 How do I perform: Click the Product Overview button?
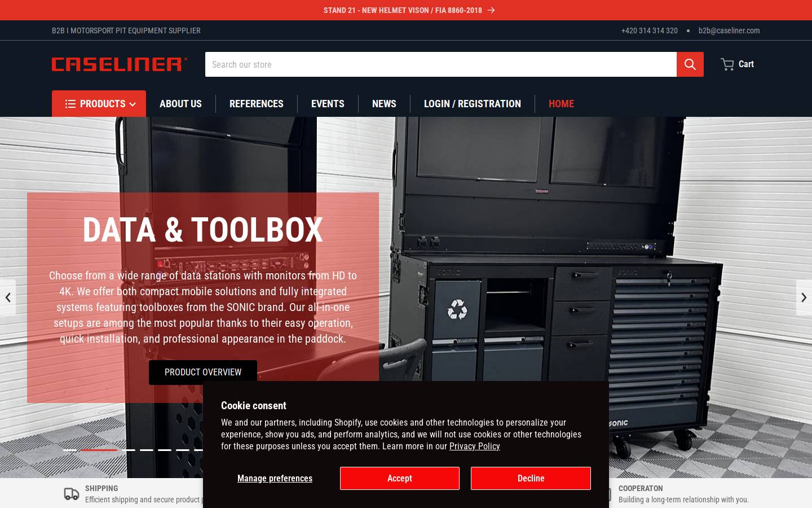tap(203, 372)
